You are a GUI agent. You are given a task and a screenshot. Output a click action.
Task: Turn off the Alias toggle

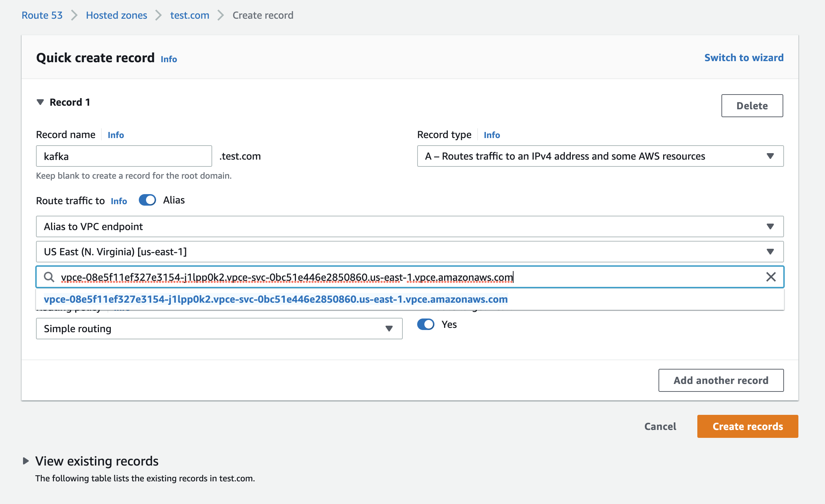[x=147, y=200]
